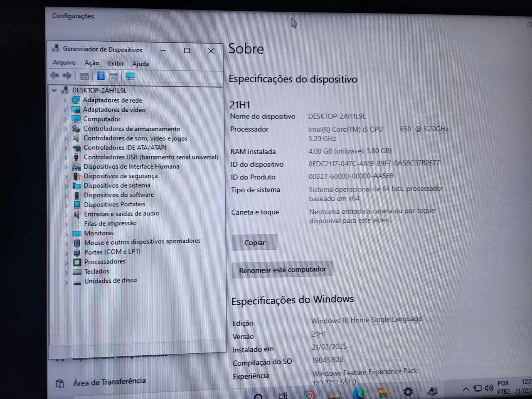Open Task View on the taskbar
The height and width of the screenshot is (399, 532).
283,395
